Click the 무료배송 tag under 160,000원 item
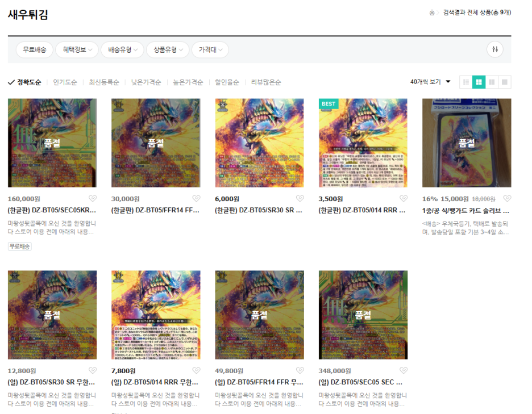 (20, 246)
